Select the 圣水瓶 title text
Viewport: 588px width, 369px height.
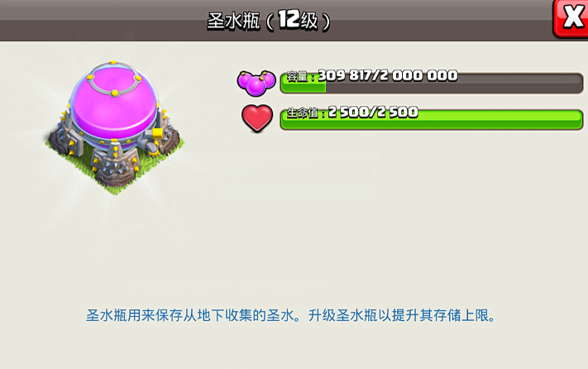coord(233,21)
